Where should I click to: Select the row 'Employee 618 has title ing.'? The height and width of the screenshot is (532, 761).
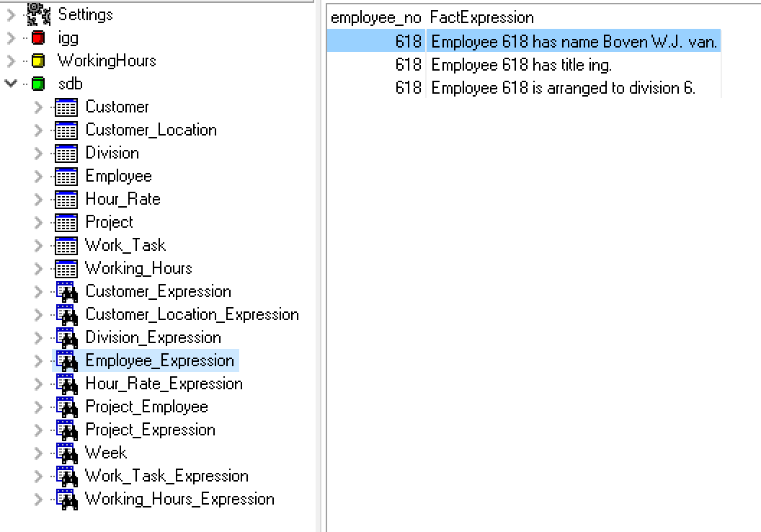tap(521, 65)
